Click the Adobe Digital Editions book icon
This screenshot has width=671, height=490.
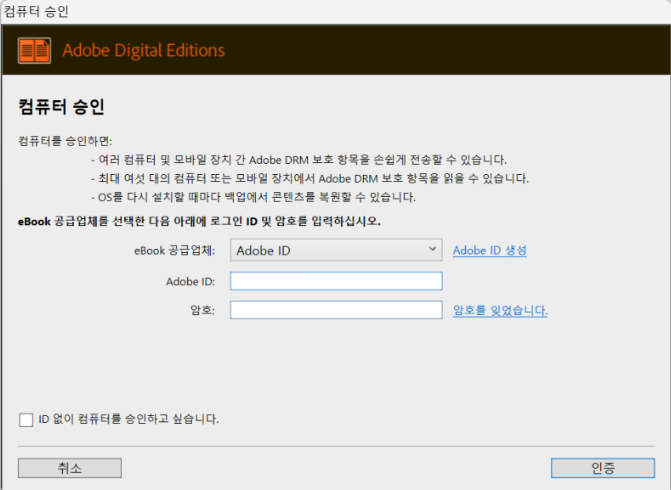pos(34,50)
